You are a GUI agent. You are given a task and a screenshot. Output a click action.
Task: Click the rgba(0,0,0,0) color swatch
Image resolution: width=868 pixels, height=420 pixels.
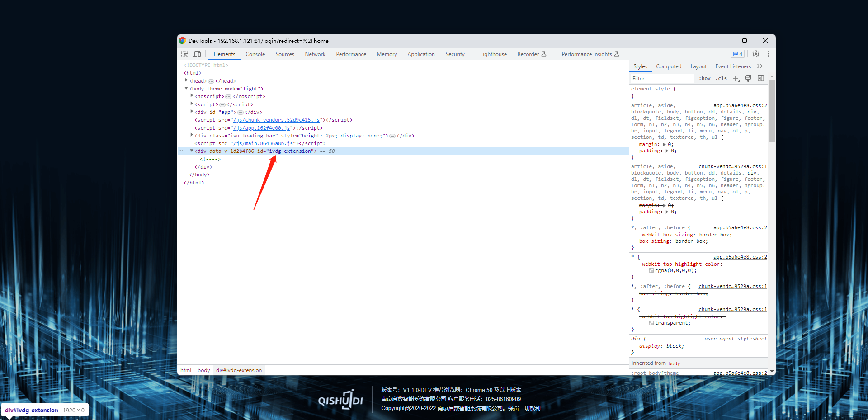click(651, 271)
